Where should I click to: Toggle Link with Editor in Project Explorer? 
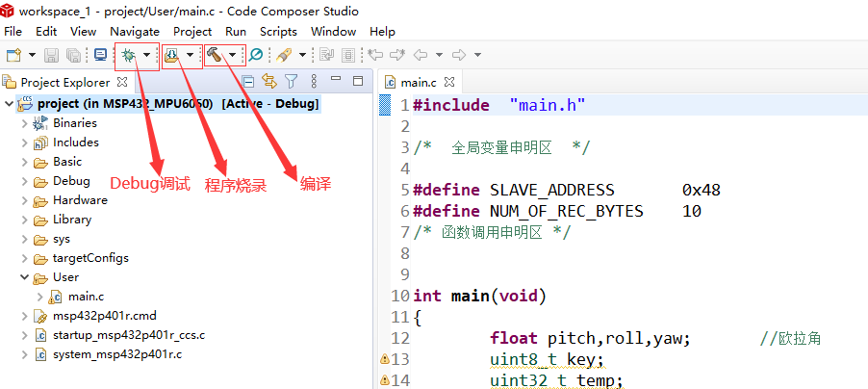(x=269, y=82)
